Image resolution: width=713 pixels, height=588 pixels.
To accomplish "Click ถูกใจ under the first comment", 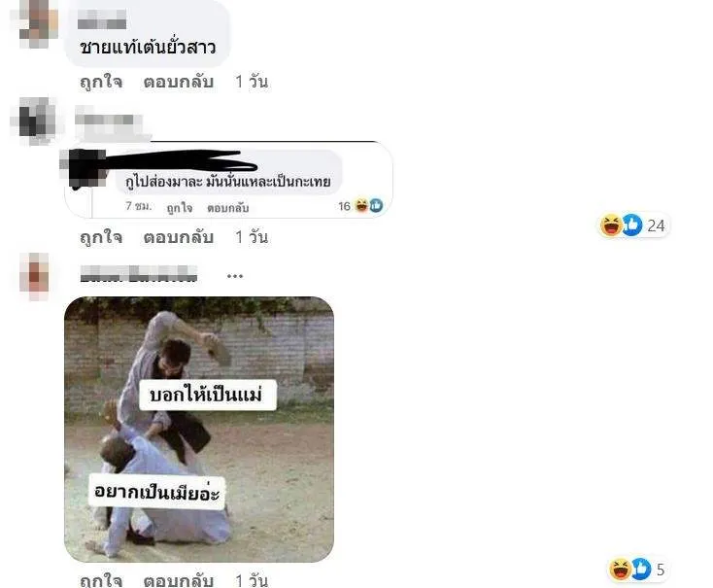I will tap(101, 82).
